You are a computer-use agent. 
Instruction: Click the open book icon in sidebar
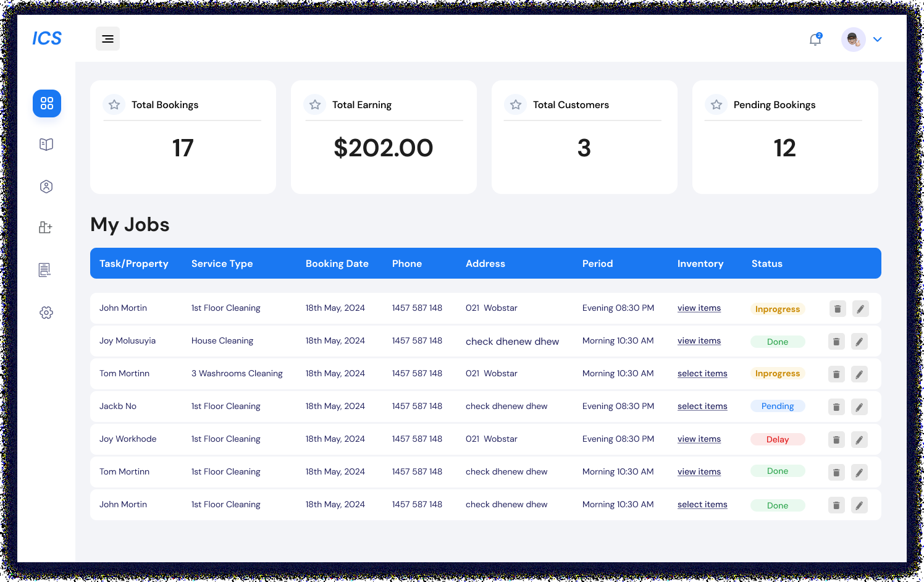pyautogui.click(x=46, y=145)
